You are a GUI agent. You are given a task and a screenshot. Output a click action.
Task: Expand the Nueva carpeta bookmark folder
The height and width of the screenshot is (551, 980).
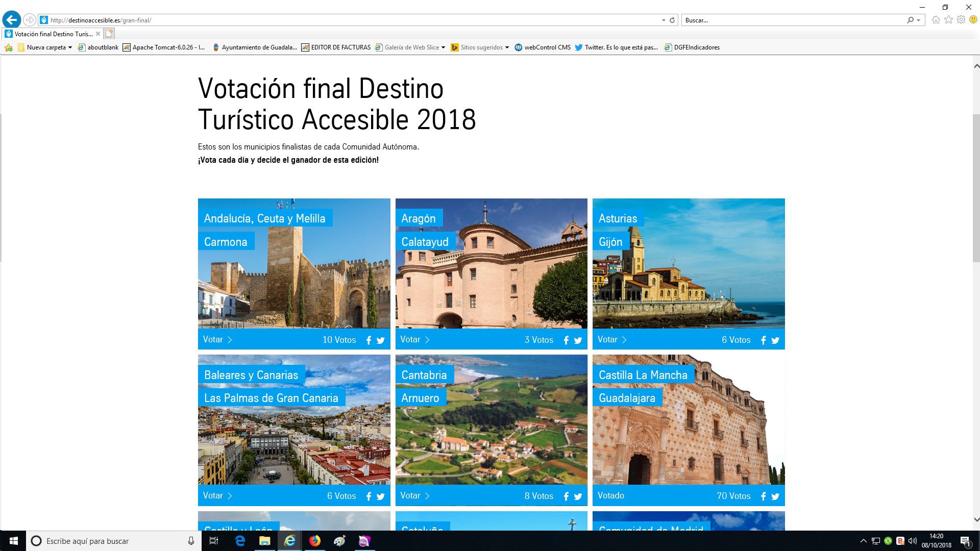[70, 47]
